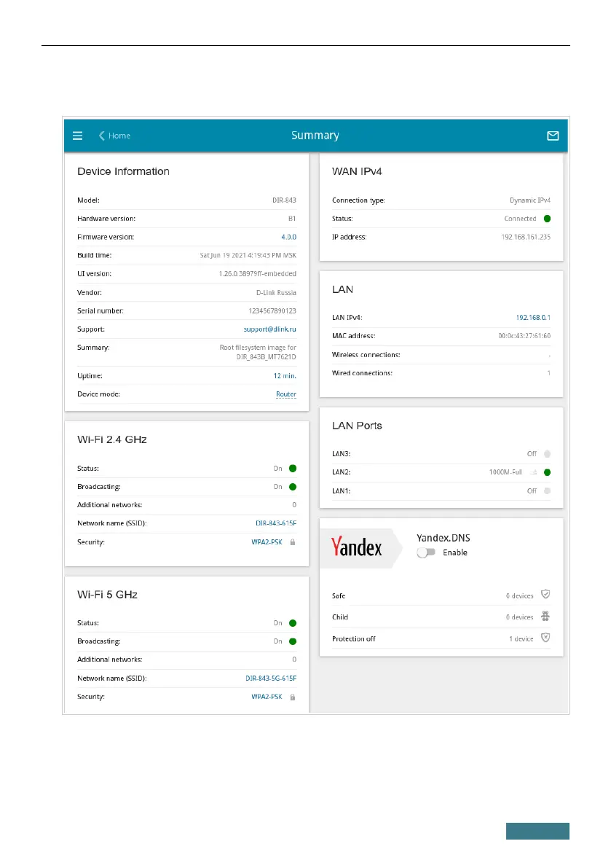Screen dimensions: 611x868
Task: Click the serial number 1234567890123
Action: tap(272, 310)
